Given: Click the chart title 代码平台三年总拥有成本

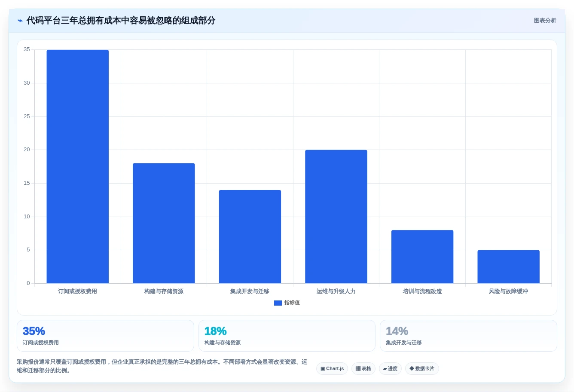Looking at the screenshot, I should tap(121, 21).
